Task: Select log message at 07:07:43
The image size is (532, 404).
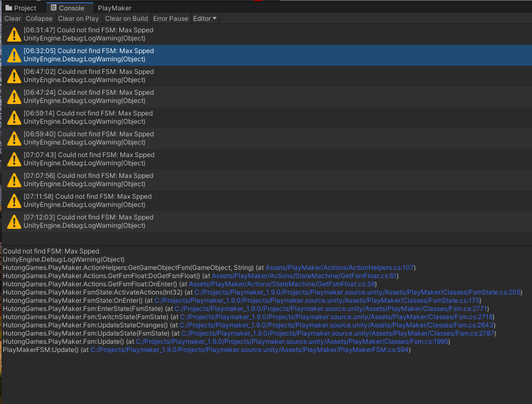Action: pos(267,159)
